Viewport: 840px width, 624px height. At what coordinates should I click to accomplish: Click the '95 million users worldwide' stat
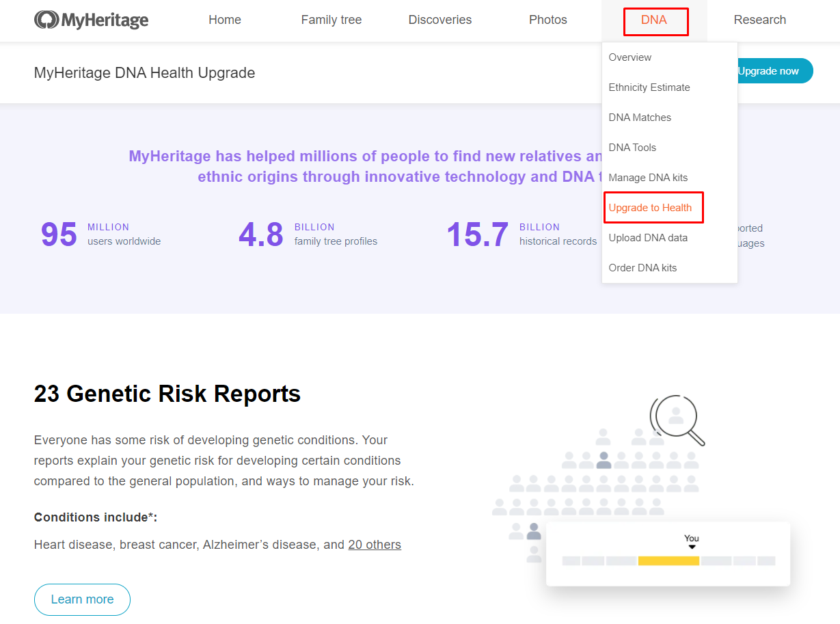(101, 234)
